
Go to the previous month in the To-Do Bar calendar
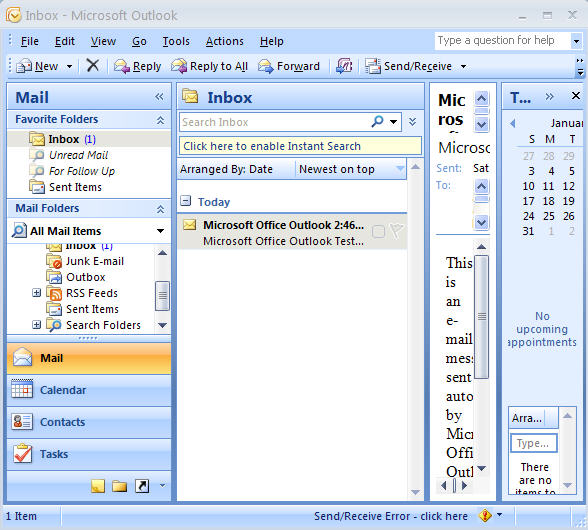pos(513,123)
